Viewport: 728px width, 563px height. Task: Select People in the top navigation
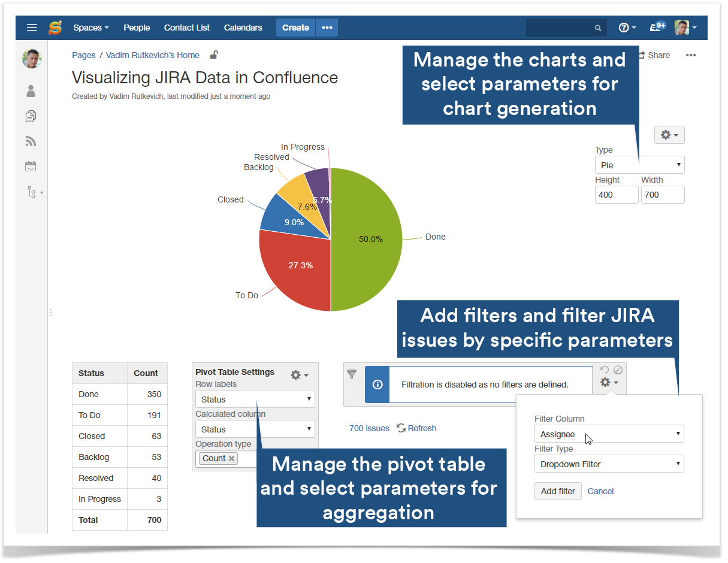click(137, 28)
